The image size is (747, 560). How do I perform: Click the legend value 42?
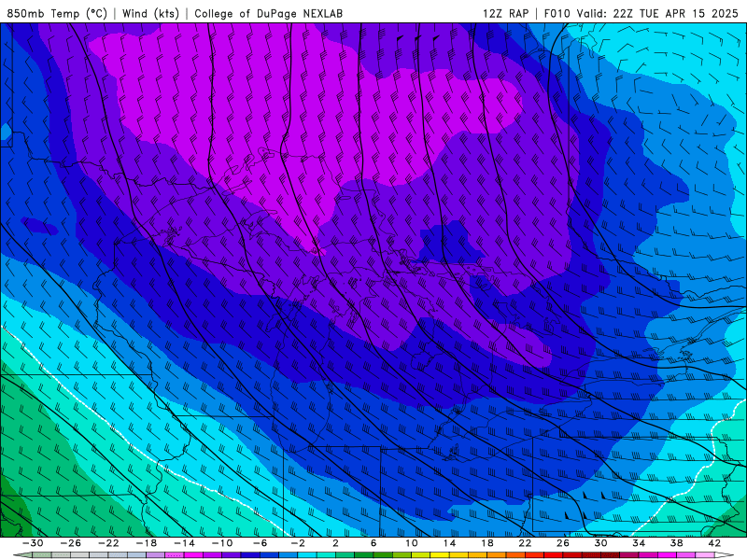click(714, 543)
